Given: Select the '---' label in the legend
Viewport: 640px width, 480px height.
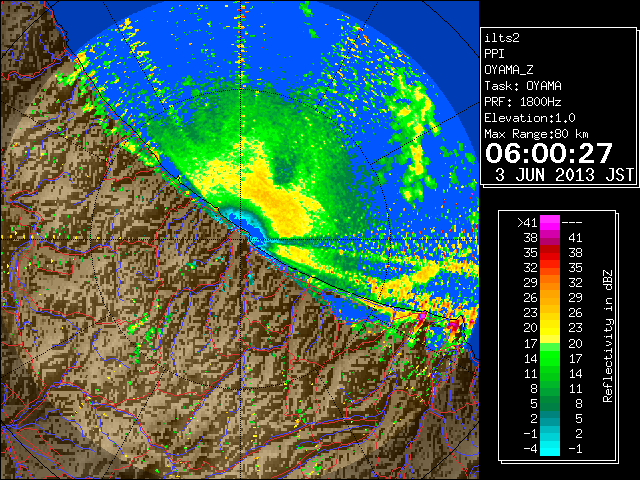Looking at the screenshot, I should 572,223.
